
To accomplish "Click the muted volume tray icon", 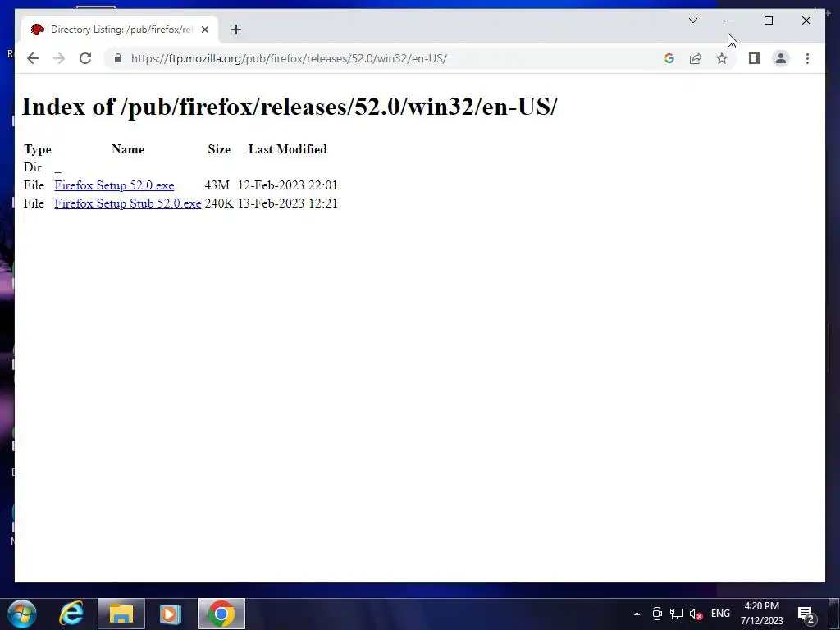I will click(x=696, y=614).
